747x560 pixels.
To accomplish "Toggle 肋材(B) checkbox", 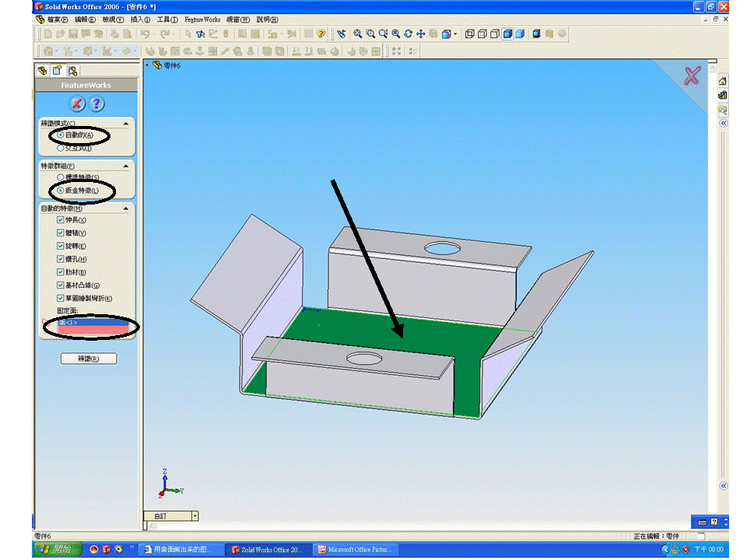I will pos(60,272).
